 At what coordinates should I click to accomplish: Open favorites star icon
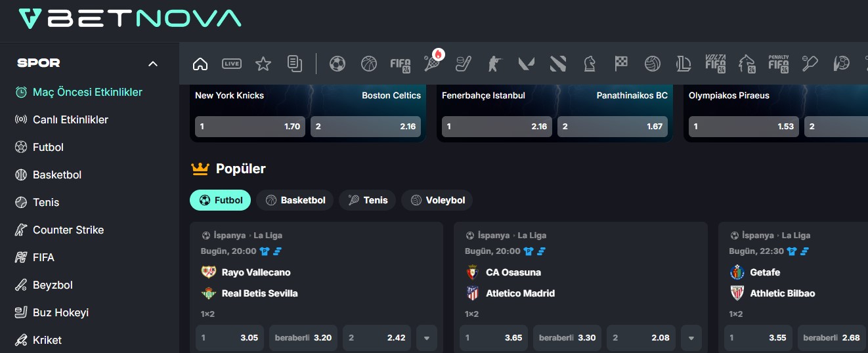pos(263,64)
